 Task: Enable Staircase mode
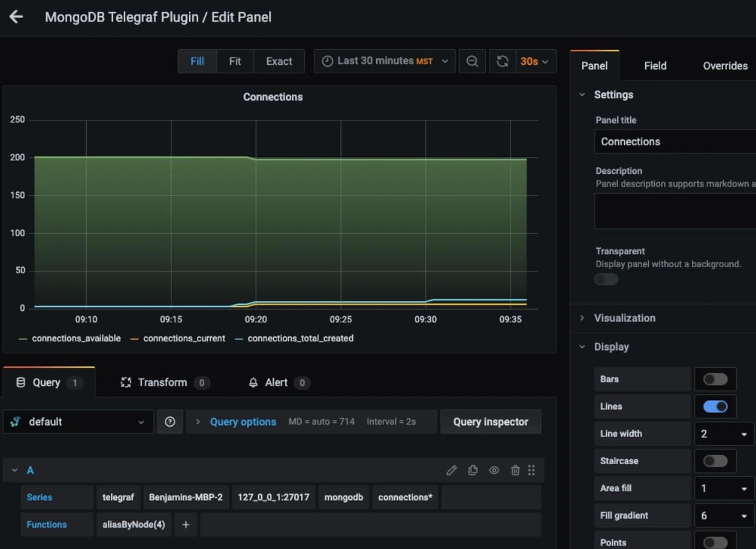[715, 461]
